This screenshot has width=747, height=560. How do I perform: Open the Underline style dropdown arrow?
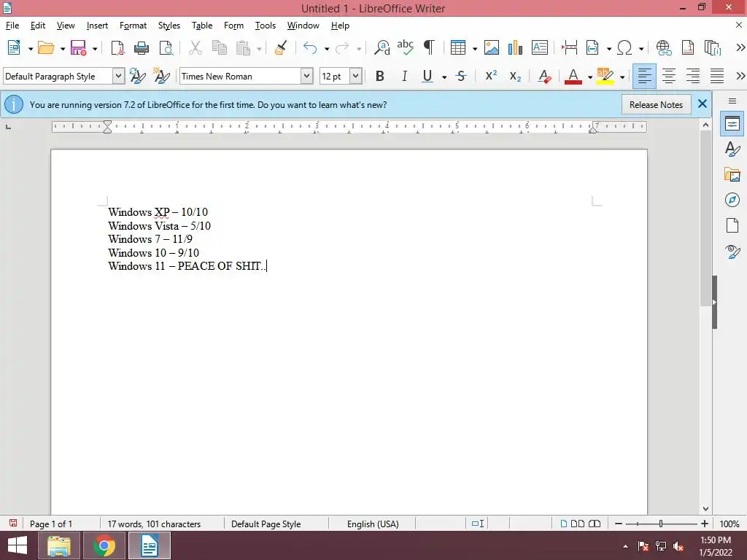click(444, 77)
